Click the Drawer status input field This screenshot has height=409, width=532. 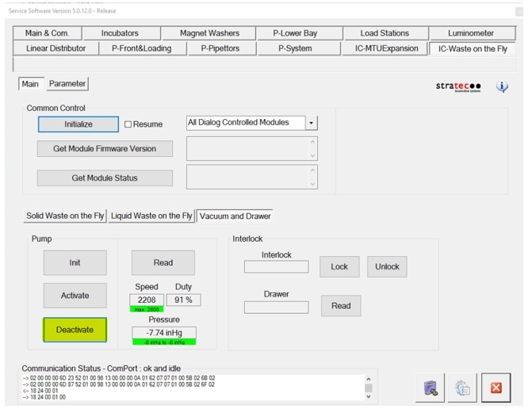276,308
